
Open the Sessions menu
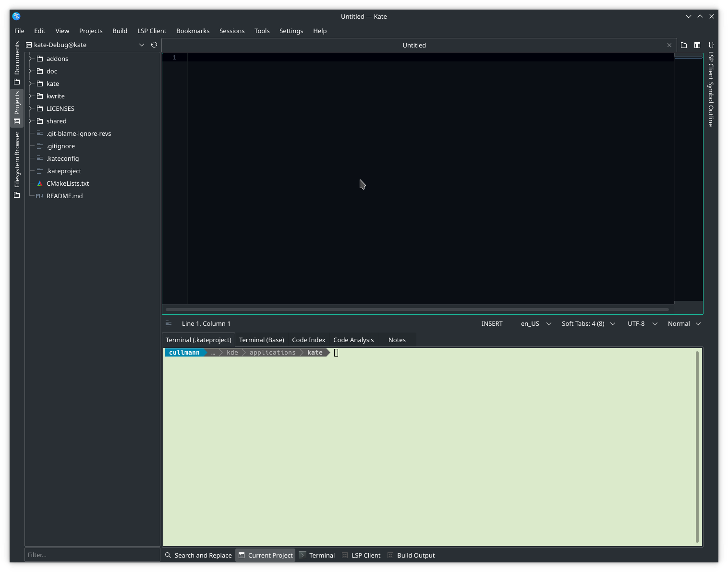(232, 31)
